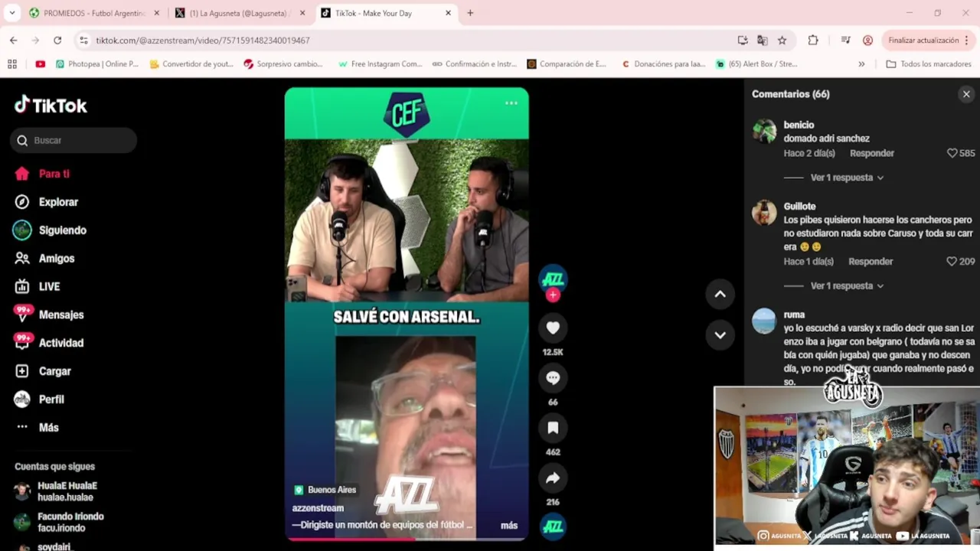
Task: Seek on the video progress bar
Action: (x=407, y=539)
